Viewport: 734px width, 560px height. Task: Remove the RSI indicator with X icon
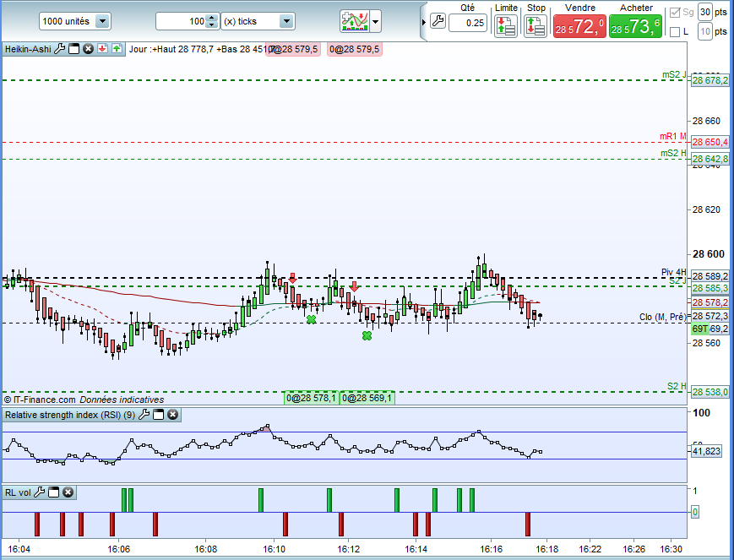pos(173,415)
